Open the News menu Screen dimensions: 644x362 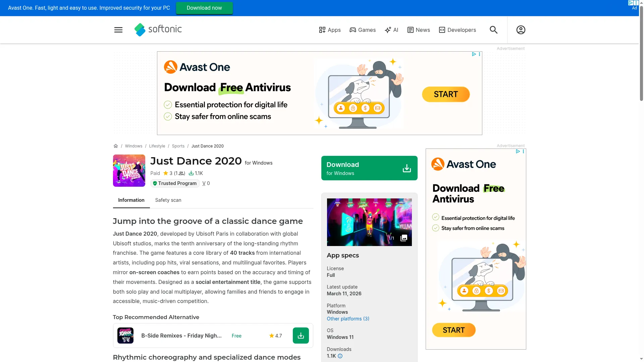tap(419, 30)
